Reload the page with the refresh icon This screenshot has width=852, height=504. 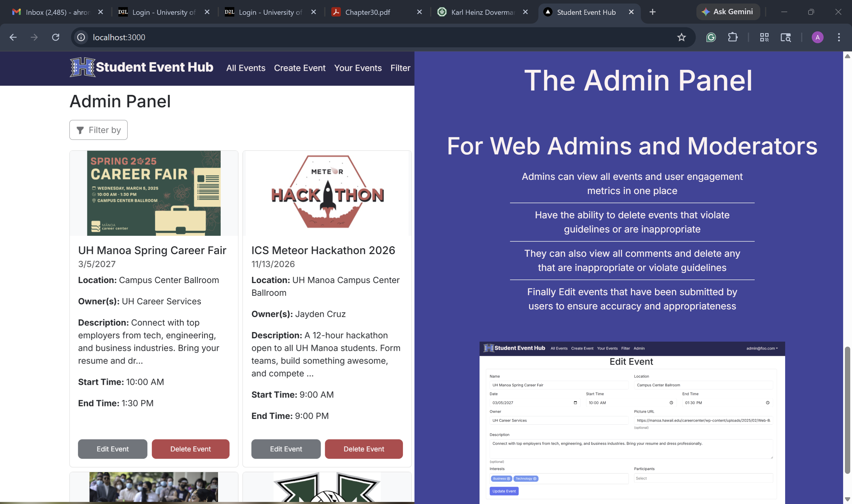click(56, 37)
